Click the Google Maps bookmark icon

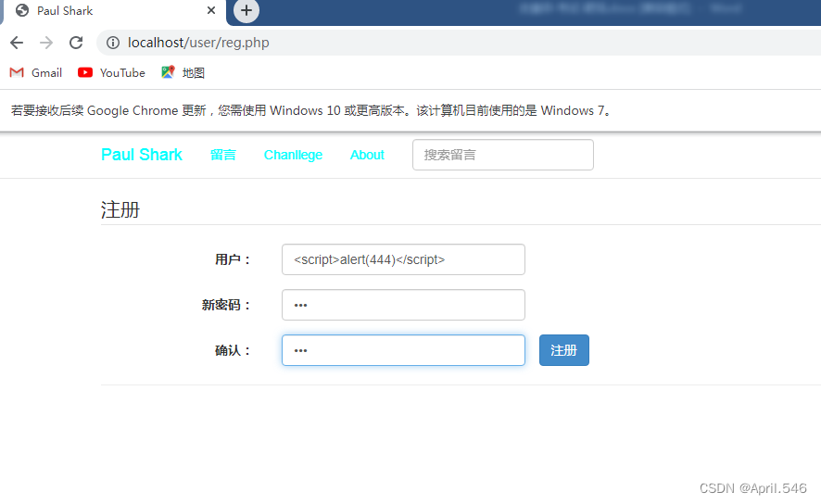pos(168,72)
